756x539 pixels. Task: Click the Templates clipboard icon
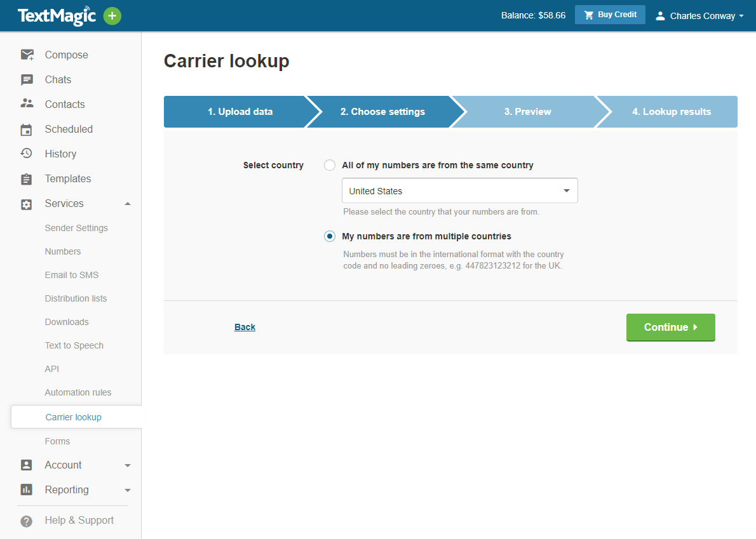(x=26, y=178)
